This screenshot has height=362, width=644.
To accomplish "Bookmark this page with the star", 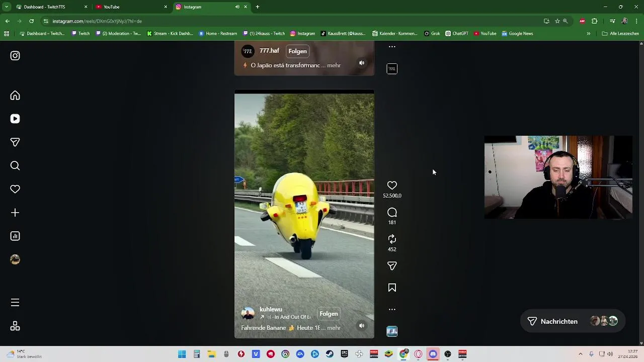I will (557, 21).
